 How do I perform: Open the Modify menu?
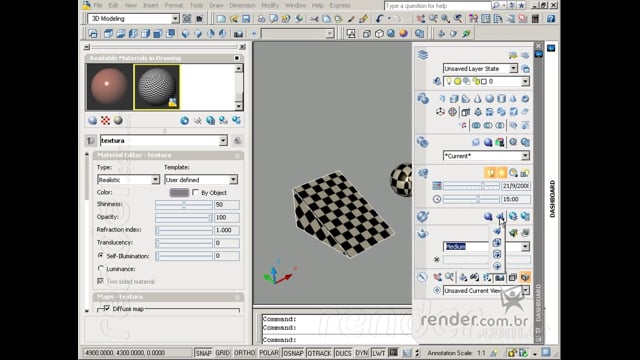tap(270, 5)
